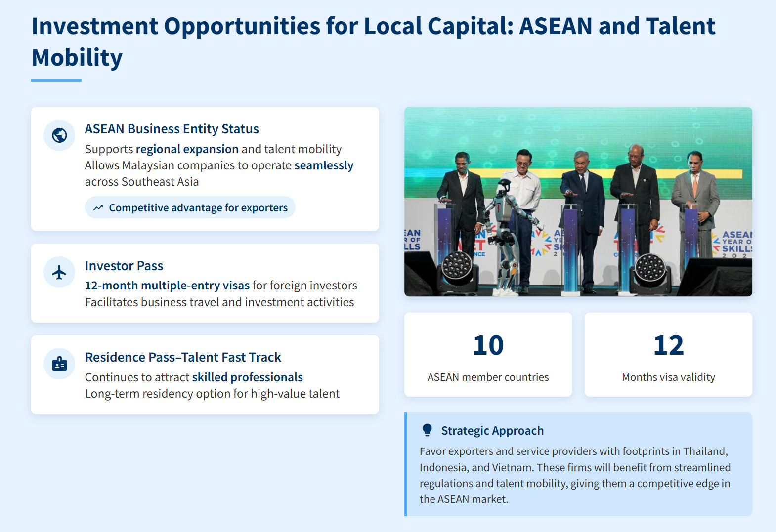
Task: Click the bold word seamlessly
Action: click(324, 165)
